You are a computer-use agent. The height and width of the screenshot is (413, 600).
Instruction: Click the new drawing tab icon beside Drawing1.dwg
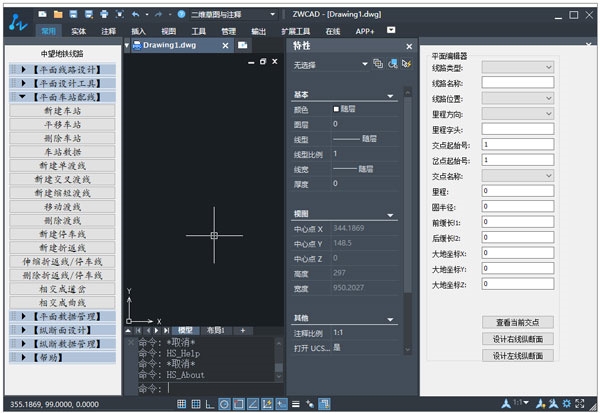point(243,46)
